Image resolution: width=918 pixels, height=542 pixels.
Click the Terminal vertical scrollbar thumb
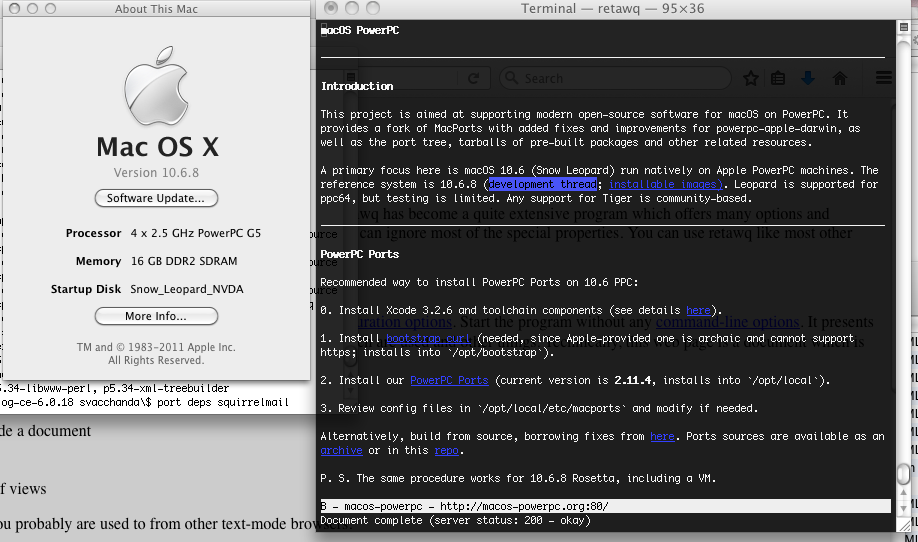click(x=904, y=474)
